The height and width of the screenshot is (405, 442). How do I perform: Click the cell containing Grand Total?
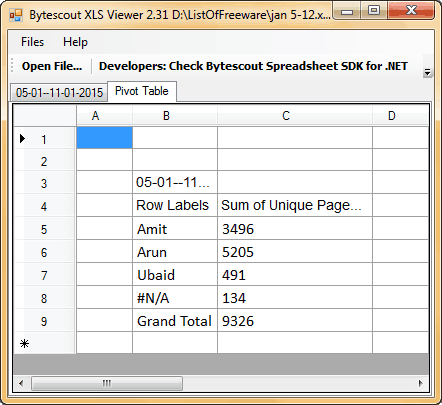click(175, 321)
